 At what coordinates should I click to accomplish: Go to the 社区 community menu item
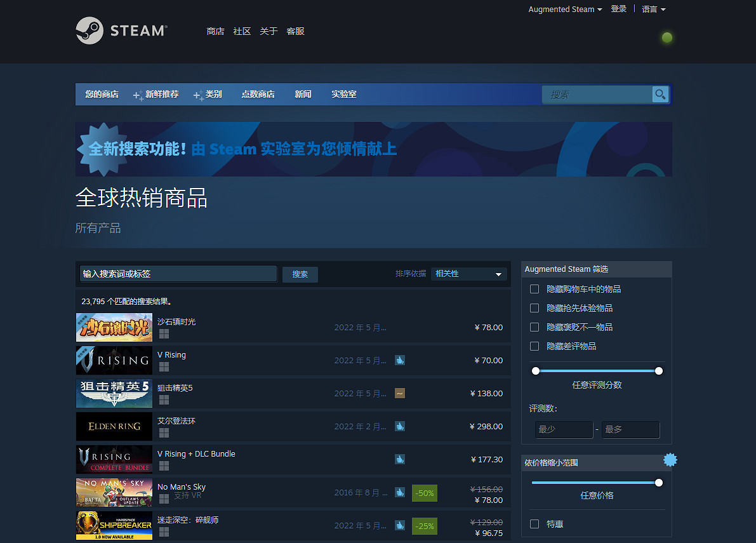tap(242, 31)
